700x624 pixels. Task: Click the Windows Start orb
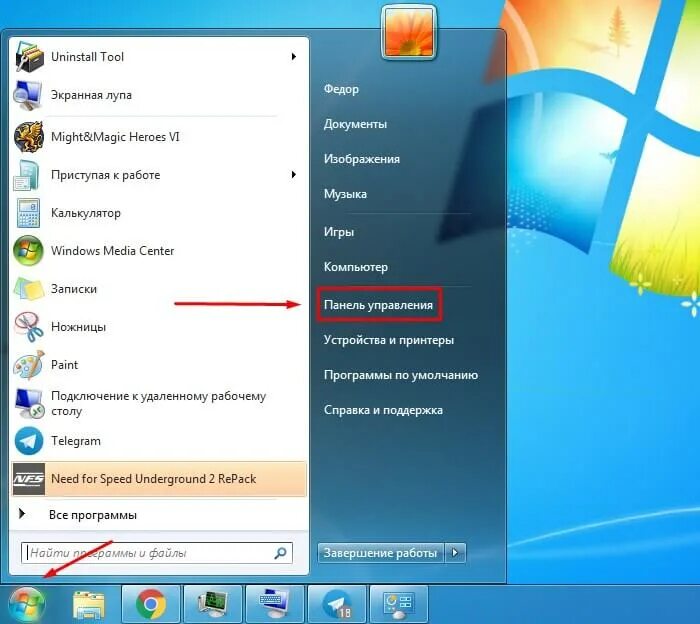tap(27, 604)
